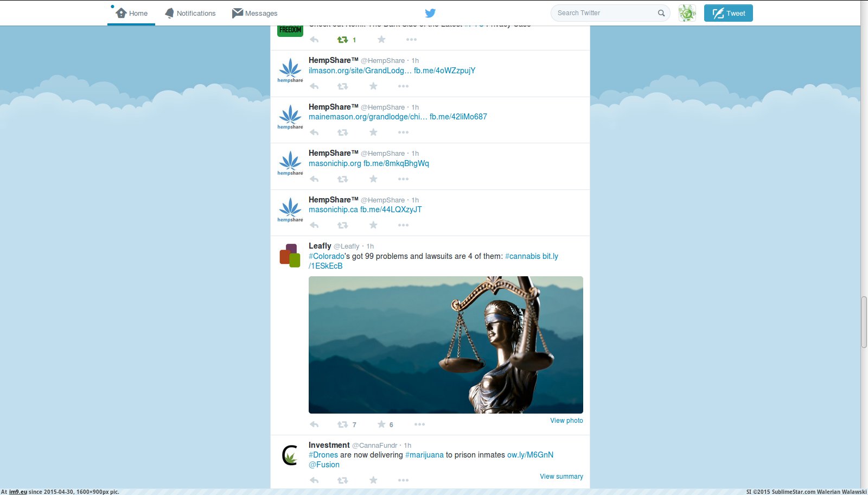Open more options on mainemason.org tweet
This screenshot has height=495, width=868.
[403, 132]
